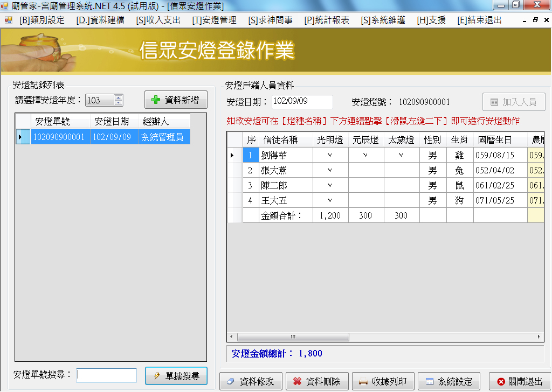Image resolution: width=552 pixels, height=392 pixels.
Task: Toggle 元辰燈 check for 劉得華
Action: tap(365, 155)
